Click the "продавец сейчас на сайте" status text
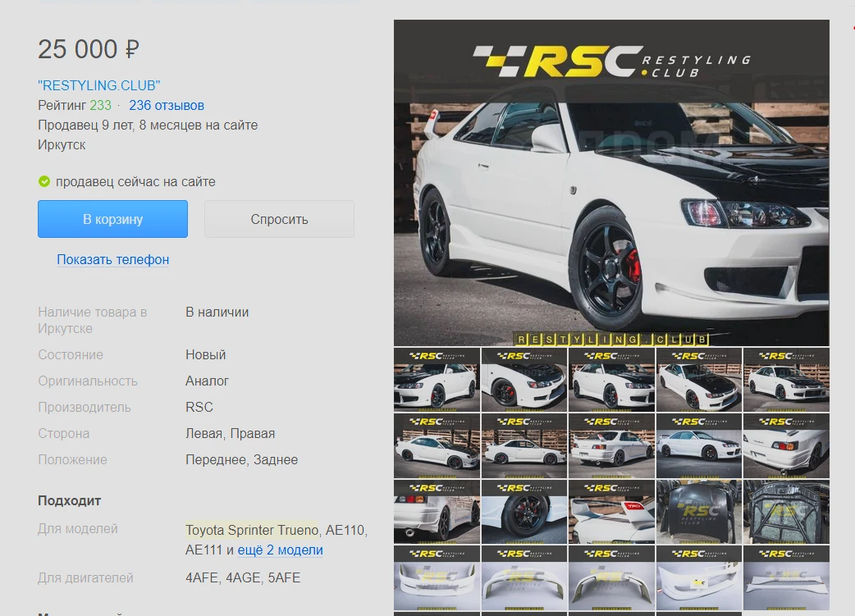The height and width of the screenshot is (616, 855). coord(135,181)
